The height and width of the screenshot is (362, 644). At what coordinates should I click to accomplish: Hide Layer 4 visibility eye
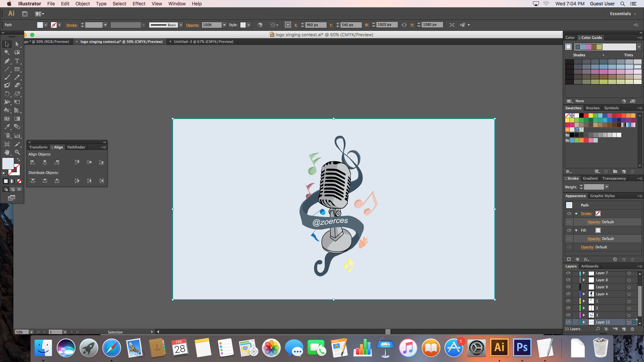pos(568,294)
